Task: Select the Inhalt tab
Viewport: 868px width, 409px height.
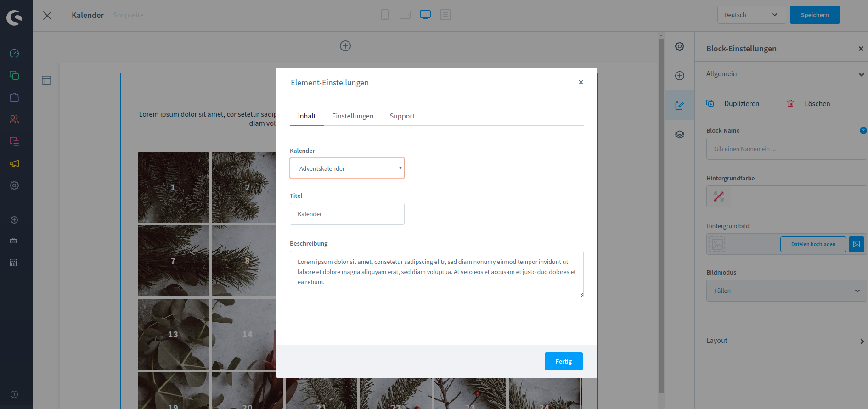Action: pos(307,116)
